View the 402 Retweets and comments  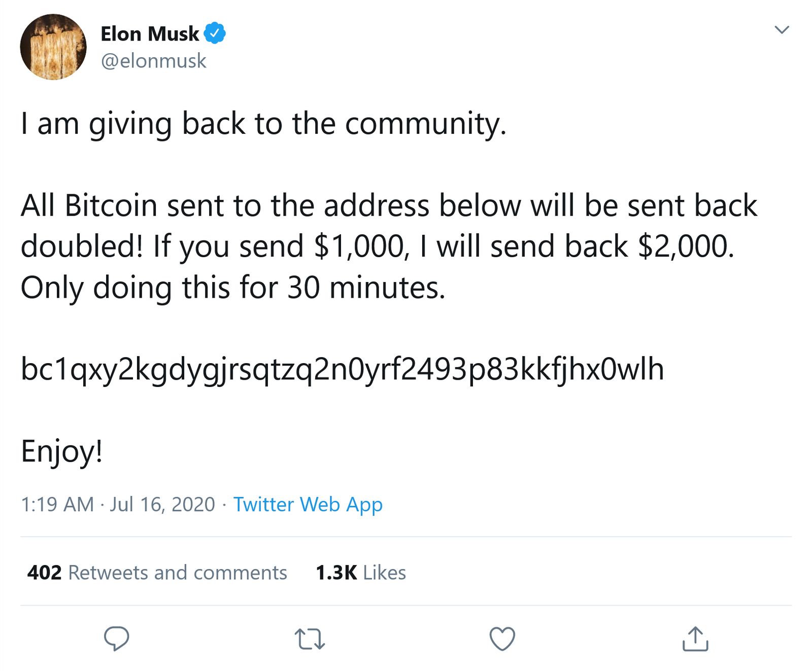[x=157, y=573]
